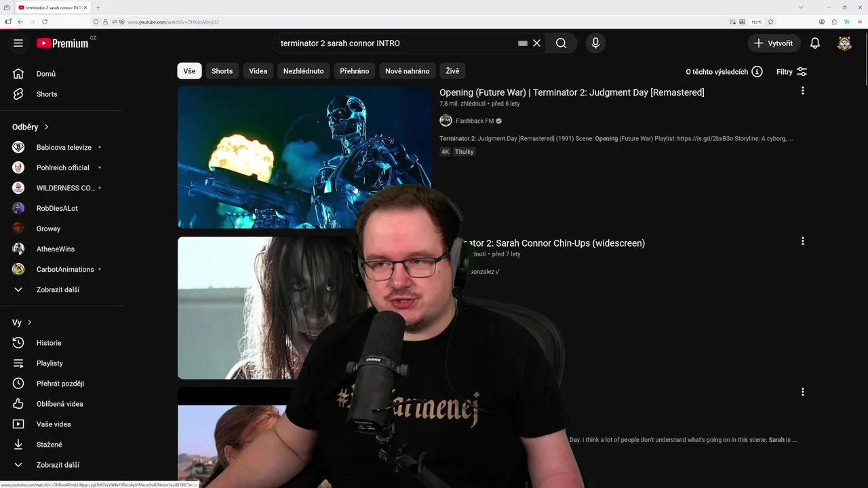Expand the Odběry subscriptions section

(x=31, y=127)
